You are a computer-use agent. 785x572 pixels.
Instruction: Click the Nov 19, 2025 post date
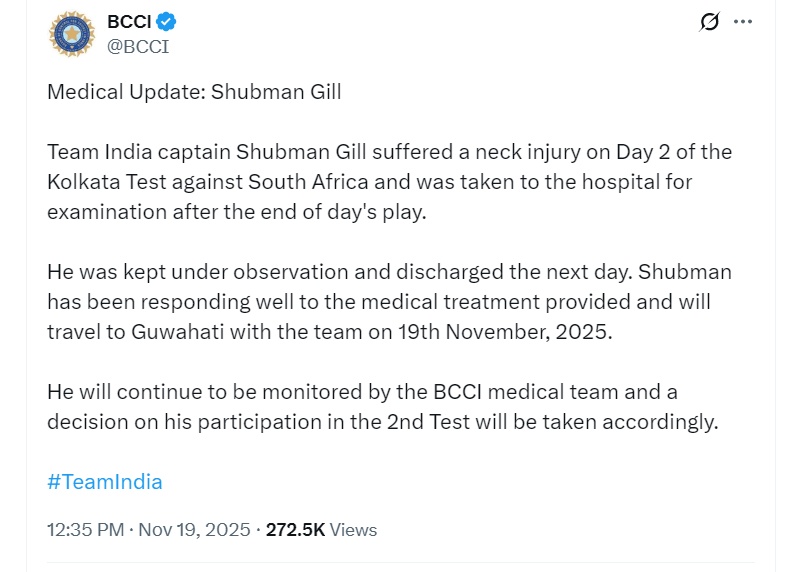coord(194,530)
